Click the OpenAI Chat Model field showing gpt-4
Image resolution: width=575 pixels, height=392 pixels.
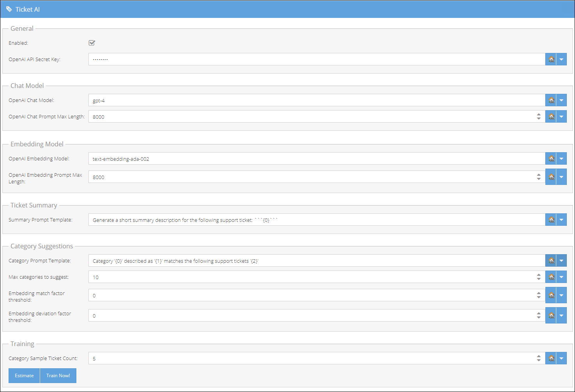pos(317,100)
